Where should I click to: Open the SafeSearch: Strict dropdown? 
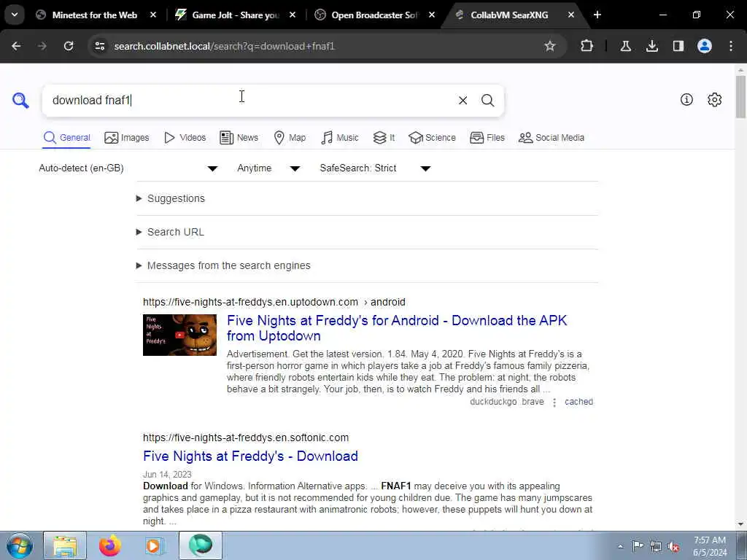pos(376,168)
